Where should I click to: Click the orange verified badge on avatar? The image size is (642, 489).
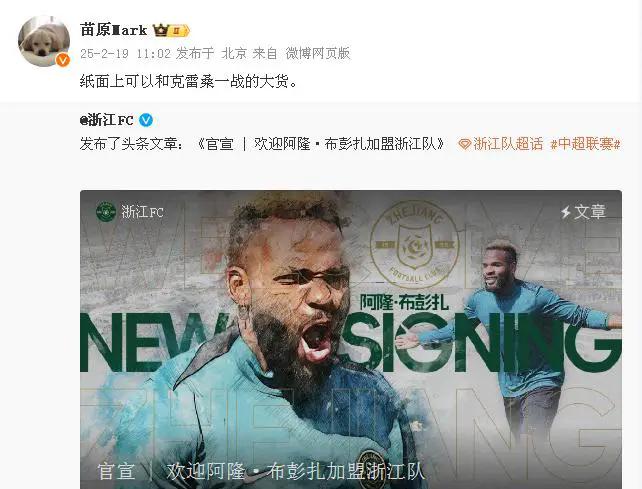tap(63, 60)
